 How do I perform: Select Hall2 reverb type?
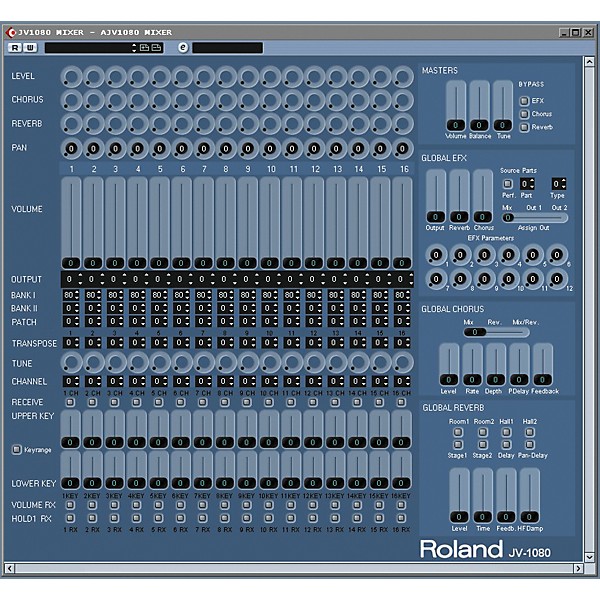(530, 432)
